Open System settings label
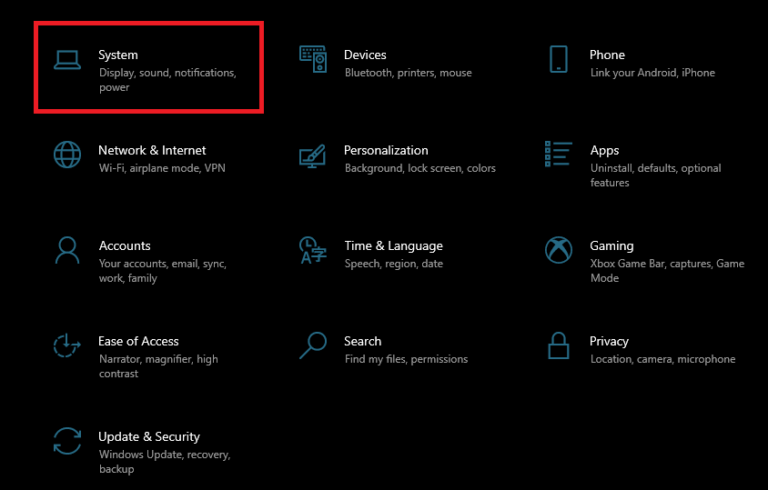The width and height of the screenshot is (768, 490). (x=118, y=55)
